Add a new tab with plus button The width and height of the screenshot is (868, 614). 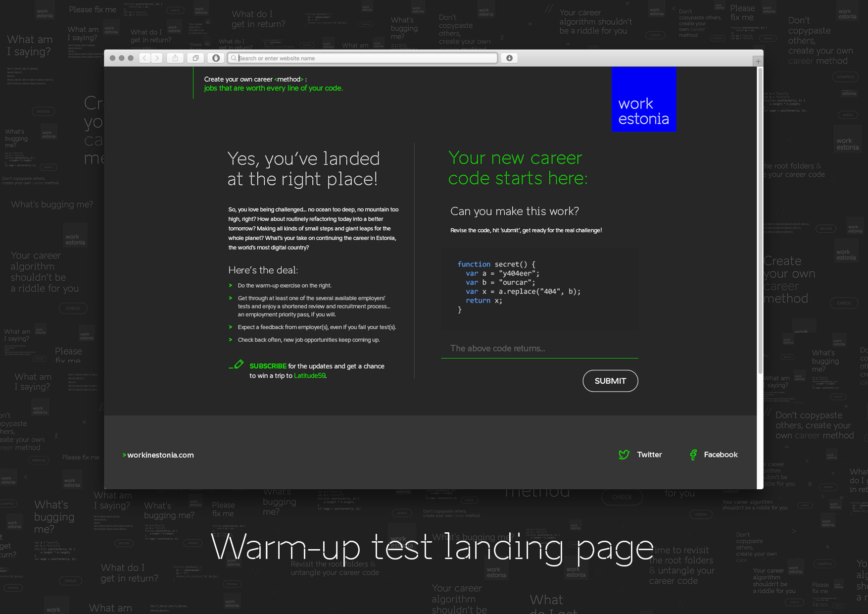(x=758, y=61)
